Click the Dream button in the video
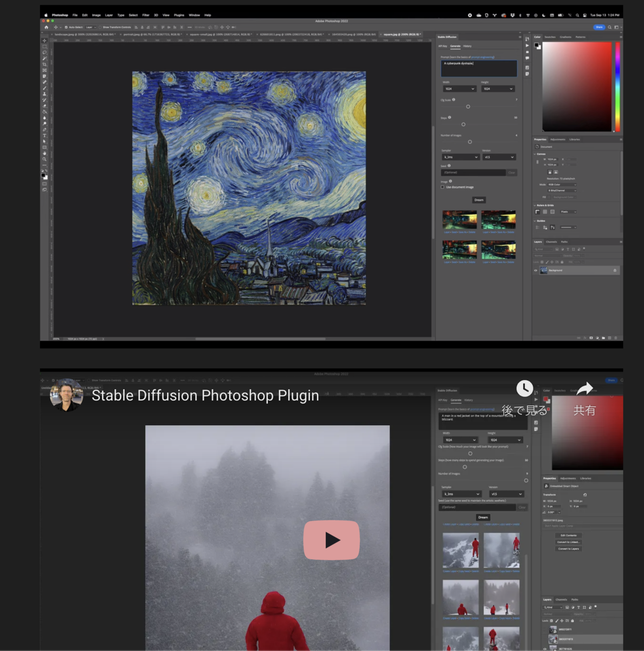 (483, 518)
